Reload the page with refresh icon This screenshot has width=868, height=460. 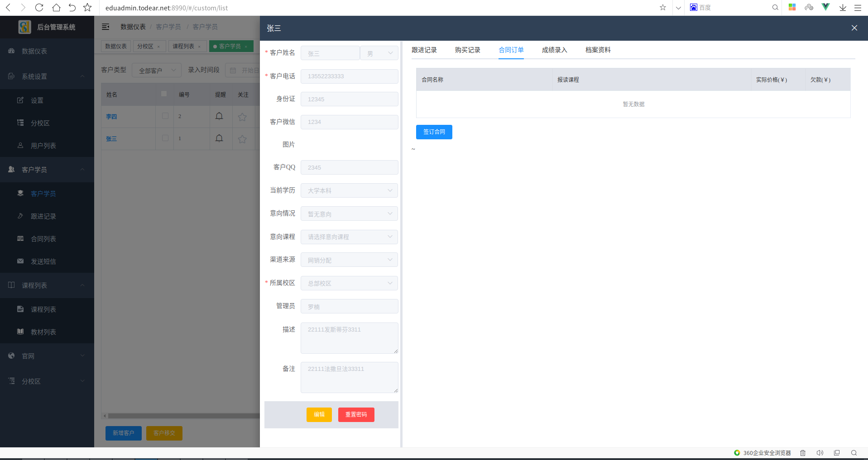(x=39, y=8)
